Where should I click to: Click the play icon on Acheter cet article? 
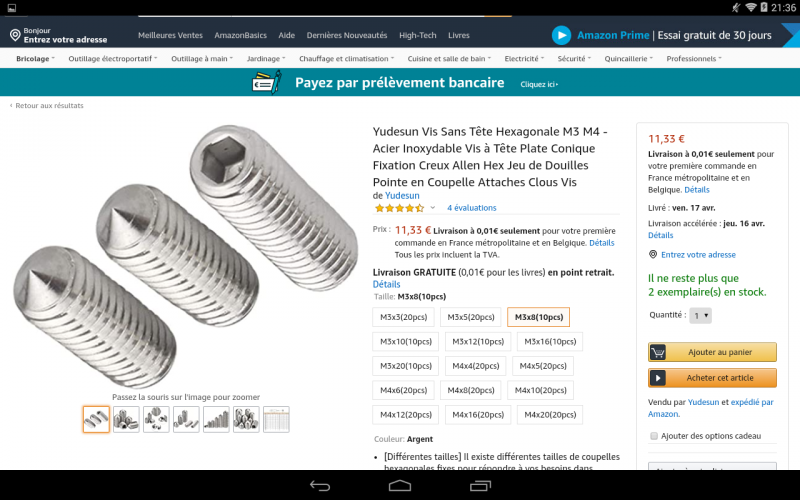[658, 378]
